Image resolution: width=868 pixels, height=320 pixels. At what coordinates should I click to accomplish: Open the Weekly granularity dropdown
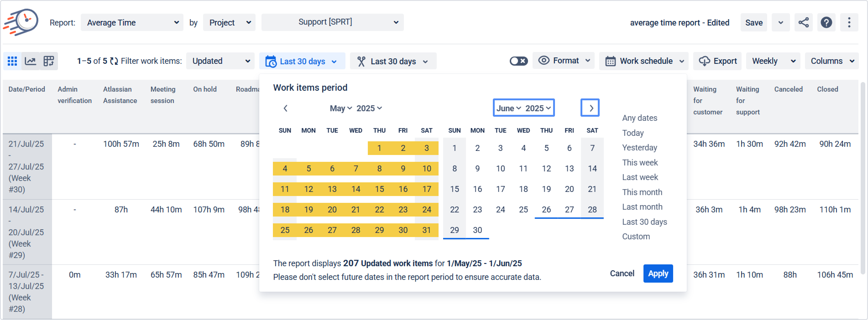773,61
